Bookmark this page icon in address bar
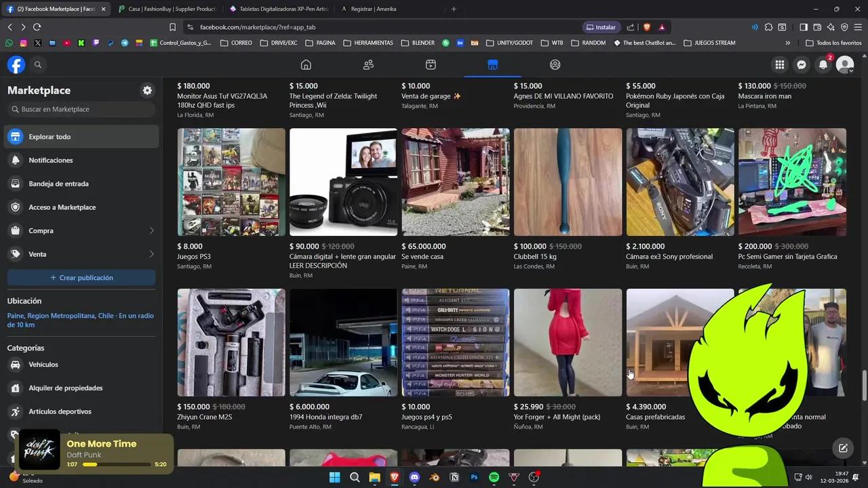The height and width of the screenshot is (488, 868). coord(172,27)
